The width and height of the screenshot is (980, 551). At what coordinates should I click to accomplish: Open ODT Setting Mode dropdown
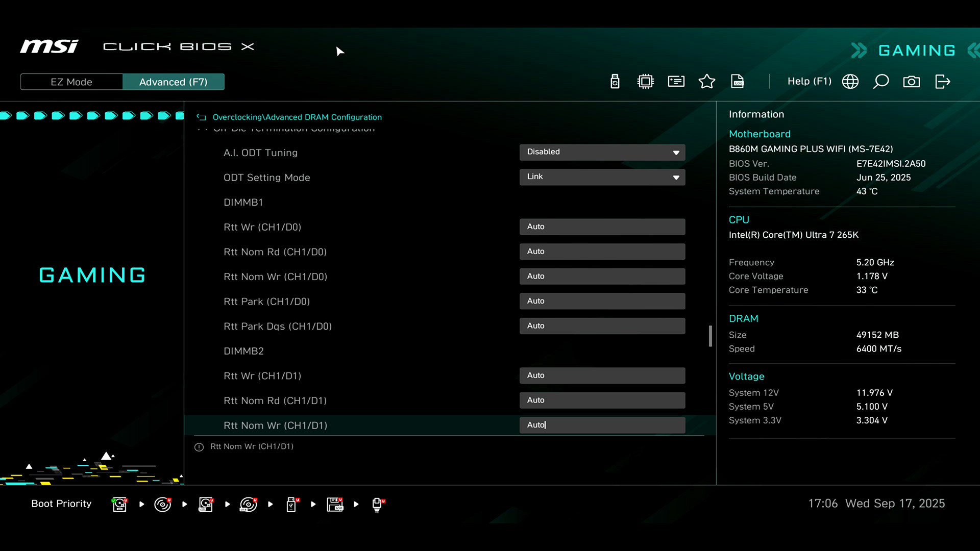click(x=602, y=177)
